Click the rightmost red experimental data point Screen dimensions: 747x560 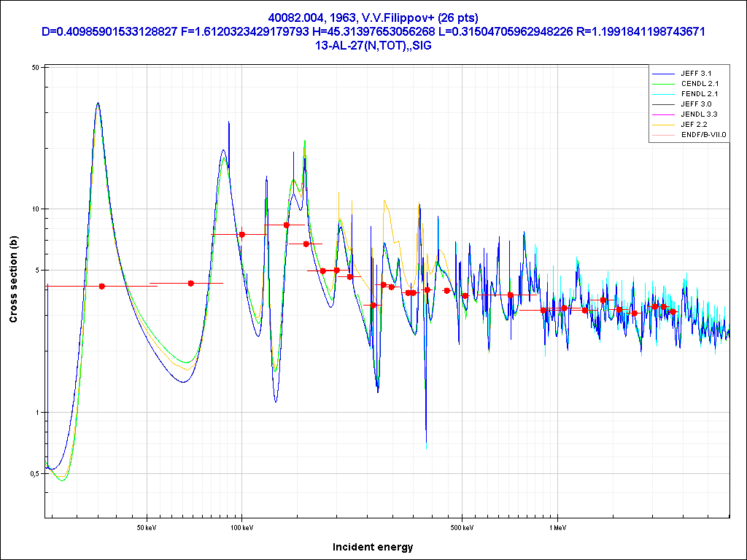pyautogui.click(x=673, y=312)
